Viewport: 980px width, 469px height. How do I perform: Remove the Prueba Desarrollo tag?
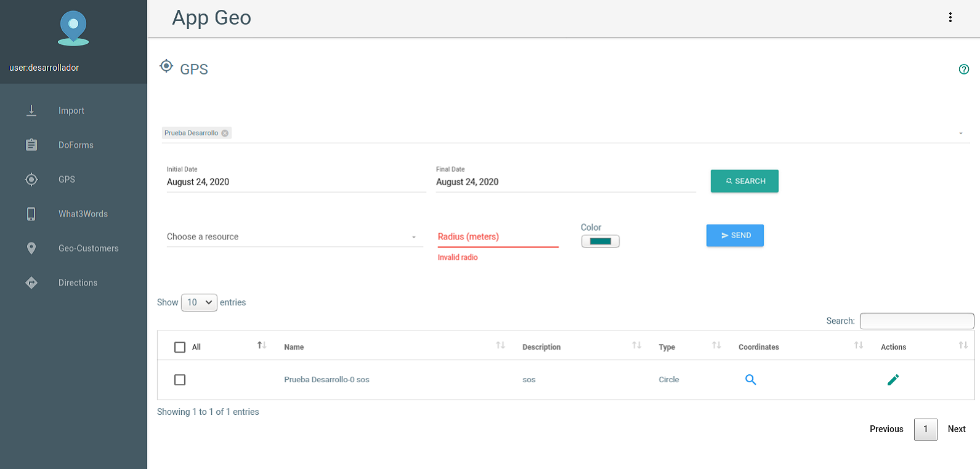pyautogui.click(x=225, y=133)
